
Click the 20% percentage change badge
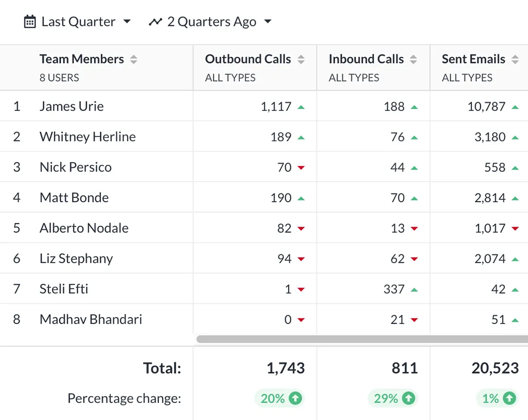(x=279, y=398)
